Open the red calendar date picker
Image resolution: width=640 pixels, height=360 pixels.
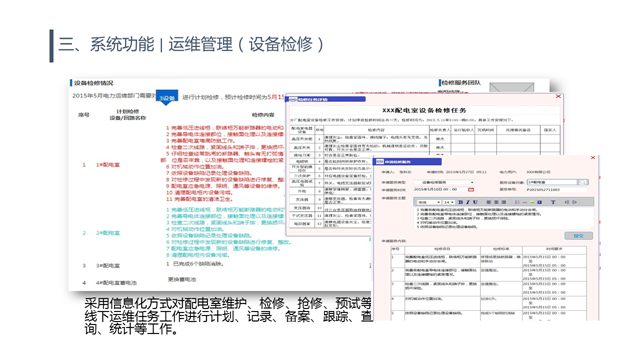(471, 189)
